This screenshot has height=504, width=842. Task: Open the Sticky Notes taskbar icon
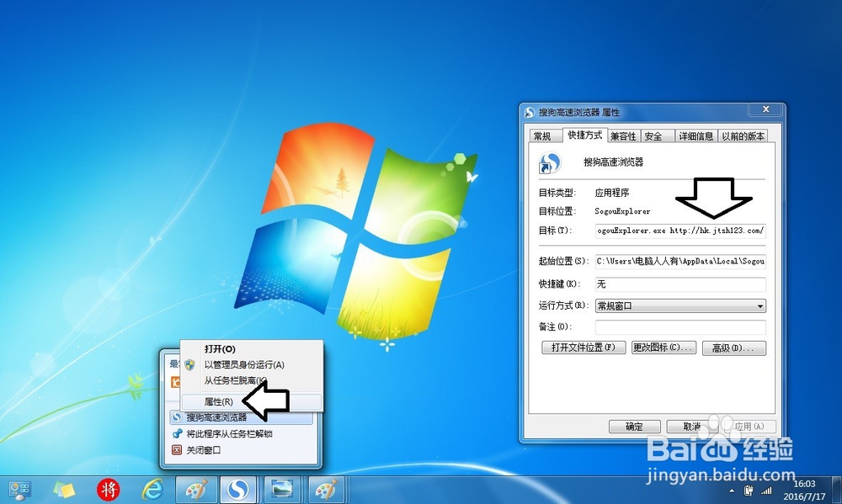tap(65, 490)
